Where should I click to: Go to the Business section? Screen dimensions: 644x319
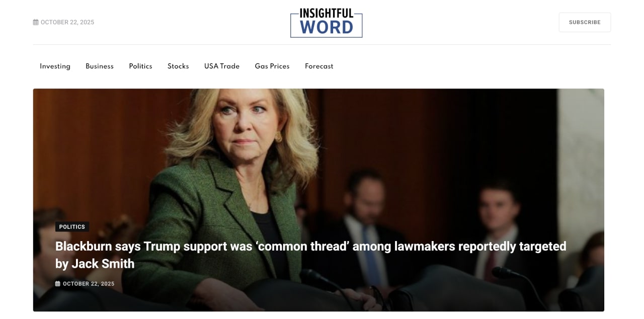(100, 66)
